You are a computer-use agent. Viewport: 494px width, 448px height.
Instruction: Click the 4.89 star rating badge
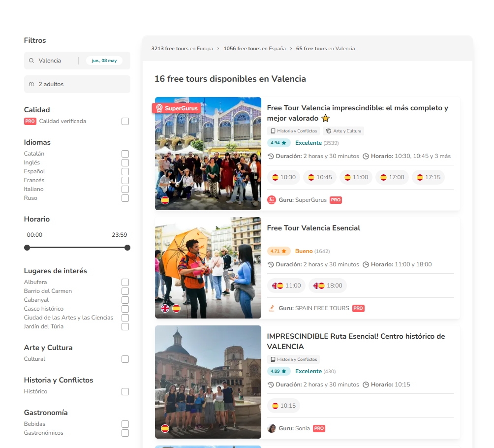[278, 371]
